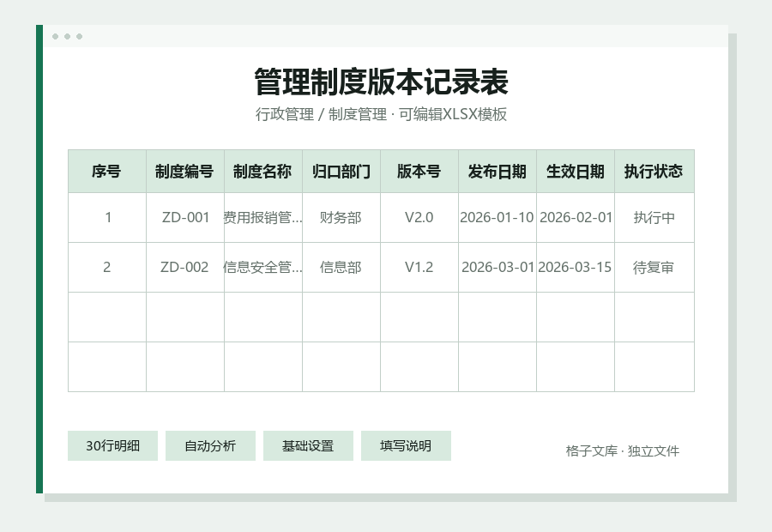Image resolution: width=772 pixels, height=532 pixels.
Task: Click effective date 2026-03-15
Action: coord(575,267)
